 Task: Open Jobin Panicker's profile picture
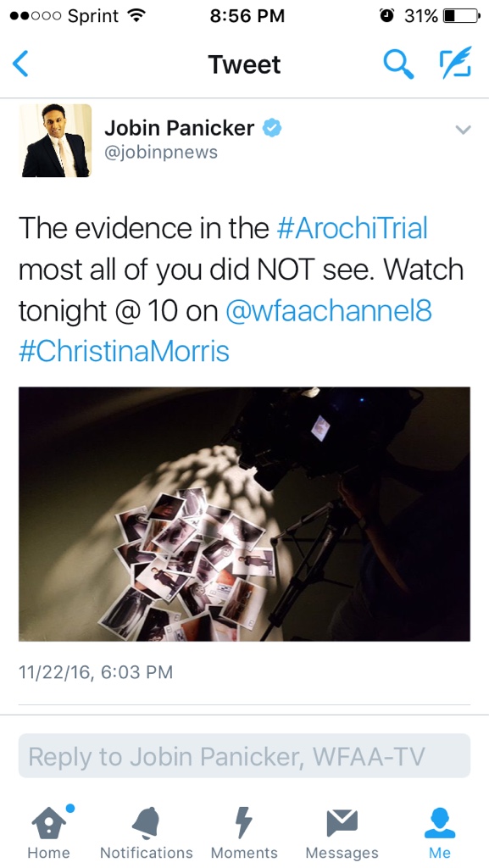[55, 141]
